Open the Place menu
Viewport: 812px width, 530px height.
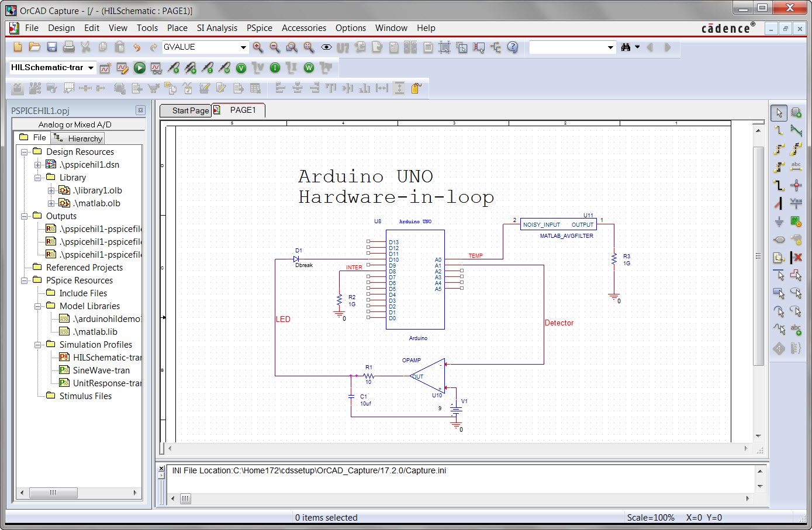(177, 28)
